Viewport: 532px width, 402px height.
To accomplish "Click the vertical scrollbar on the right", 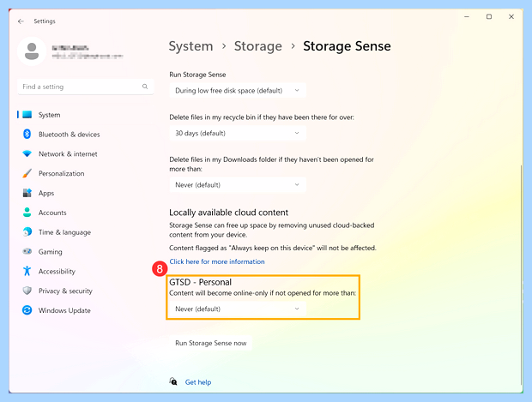I will pyautogui.click(x=521, y=274).
